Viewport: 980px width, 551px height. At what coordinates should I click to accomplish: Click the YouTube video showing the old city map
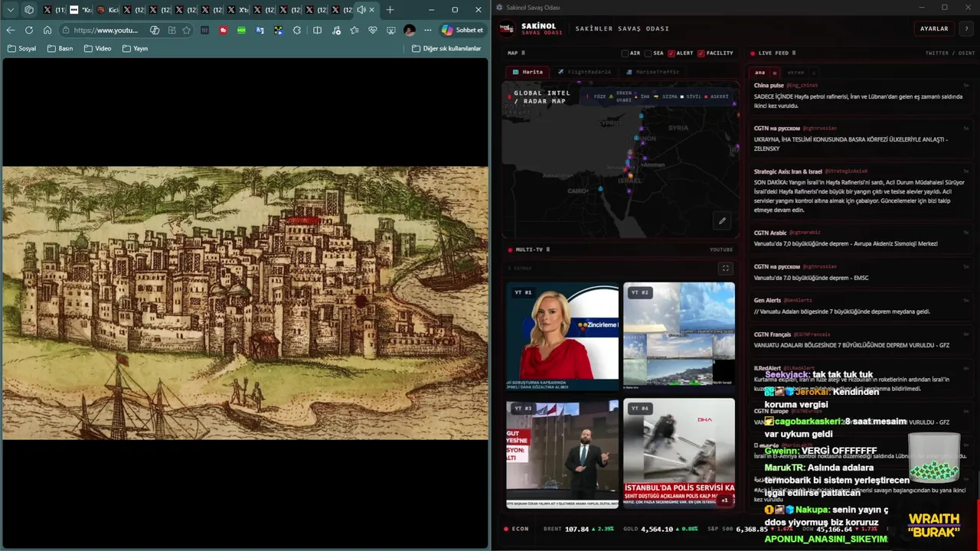click(245, 303)
